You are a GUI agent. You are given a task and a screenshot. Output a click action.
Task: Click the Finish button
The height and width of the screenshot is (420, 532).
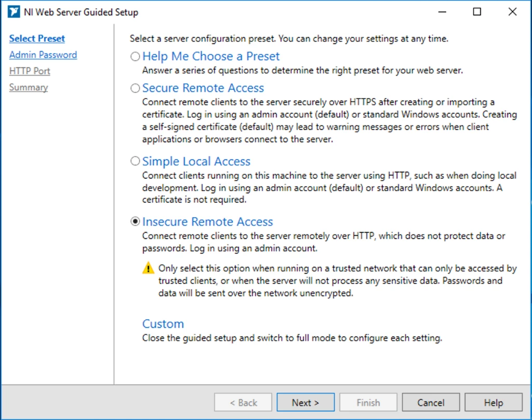pos(368,402)
